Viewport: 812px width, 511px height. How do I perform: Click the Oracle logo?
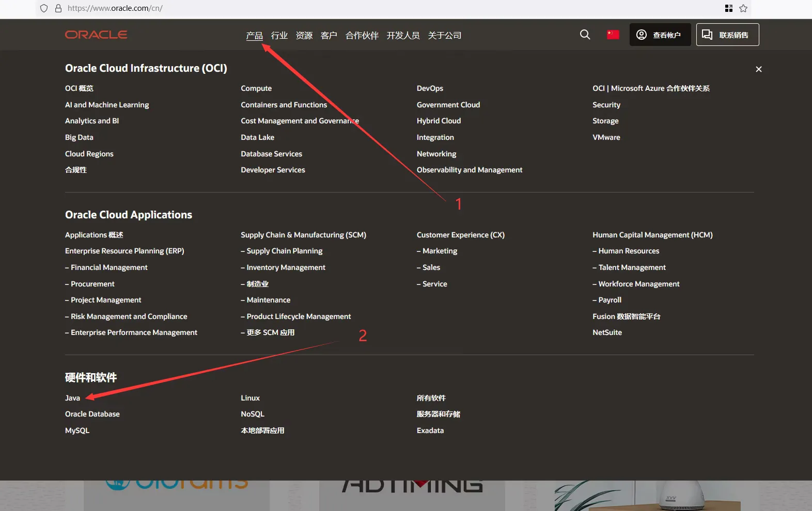[96, 35]
